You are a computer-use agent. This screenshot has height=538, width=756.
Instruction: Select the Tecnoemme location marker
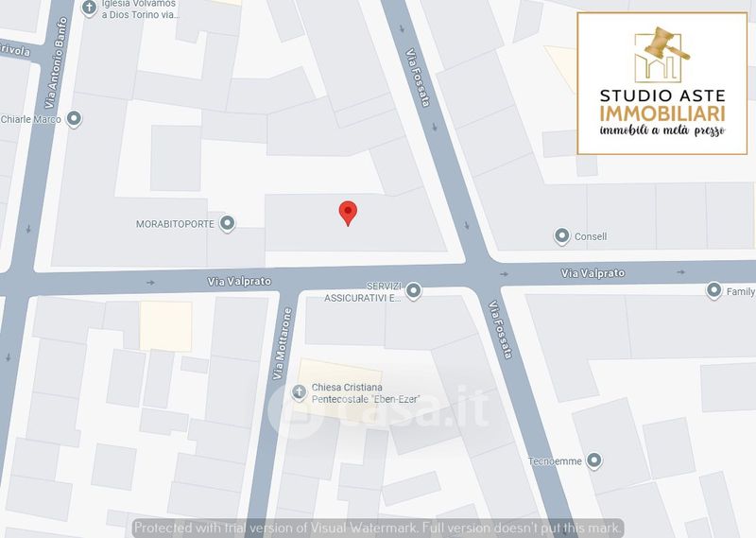click(x=594, y=460)
